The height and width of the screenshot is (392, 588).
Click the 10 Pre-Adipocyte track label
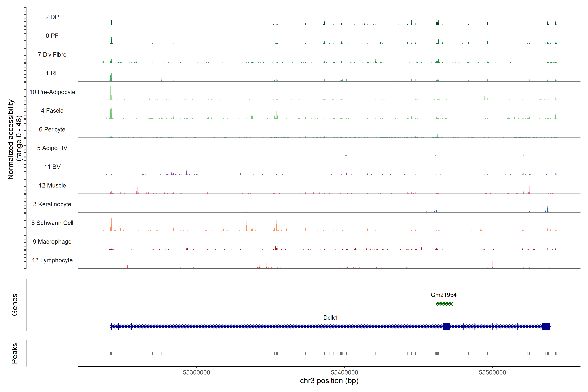click(52, 92)
